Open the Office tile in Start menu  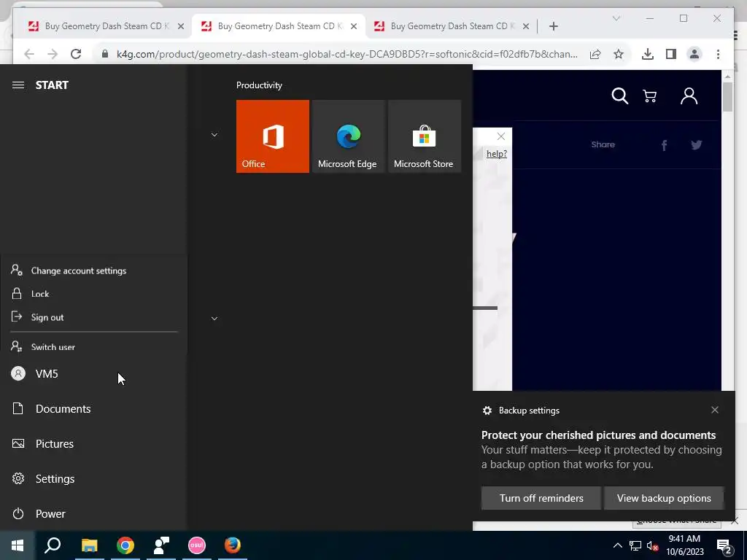tap(273, 136)
